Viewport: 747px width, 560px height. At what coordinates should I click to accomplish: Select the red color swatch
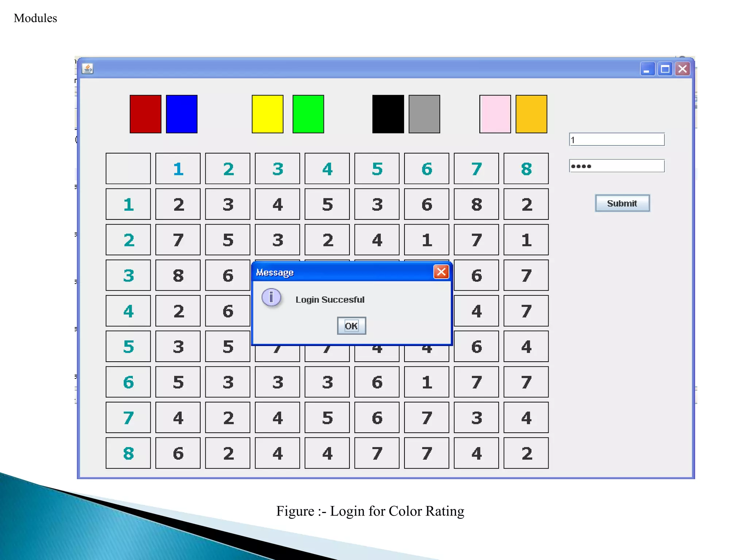click(145, 114)
